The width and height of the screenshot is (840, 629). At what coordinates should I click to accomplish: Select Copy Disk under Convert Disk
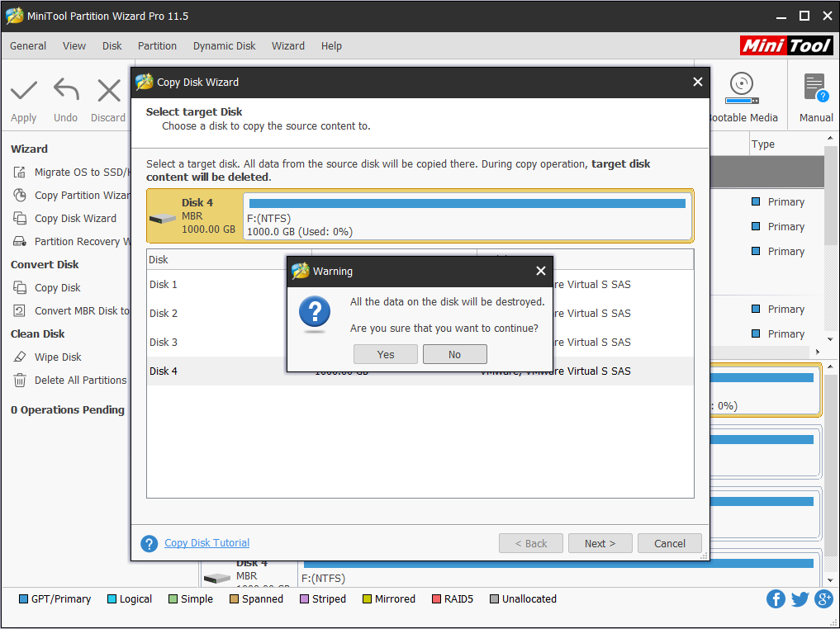pos(46,287)
